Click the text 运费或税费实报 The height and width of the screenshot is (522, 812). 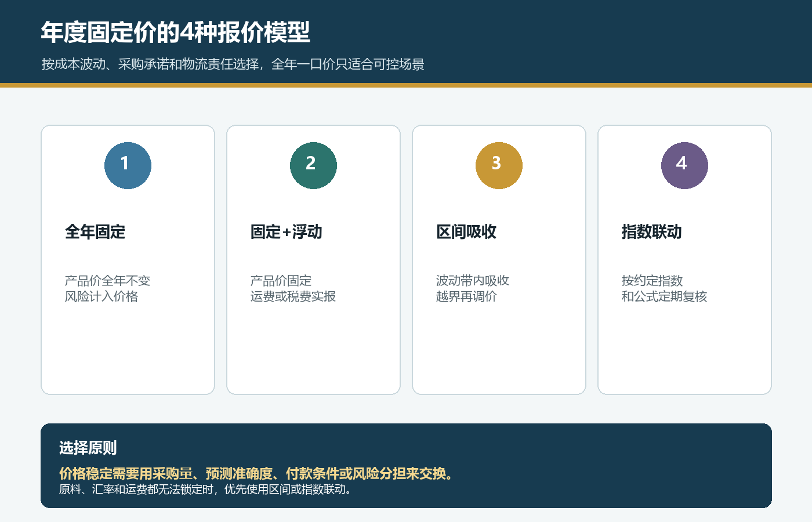pyautogui.click(x=293, y=296)
